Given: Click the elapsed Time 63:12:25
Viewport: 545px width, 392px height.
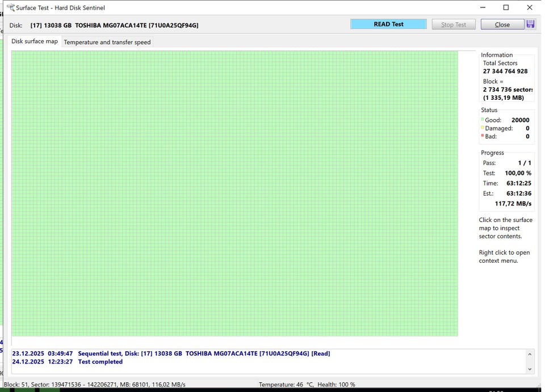Looking at the screenshot, I should pyautogui.click(x=518, y=183).
